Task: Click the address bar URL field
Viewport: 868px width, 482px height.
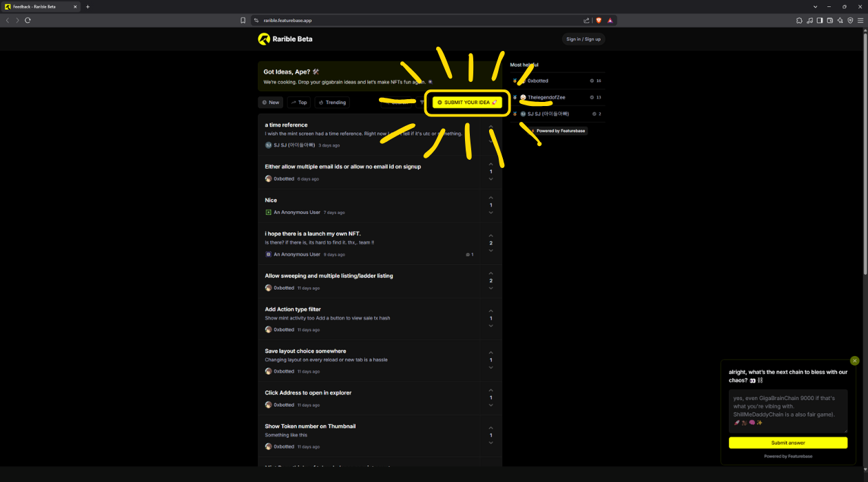Action: (420, 20)
